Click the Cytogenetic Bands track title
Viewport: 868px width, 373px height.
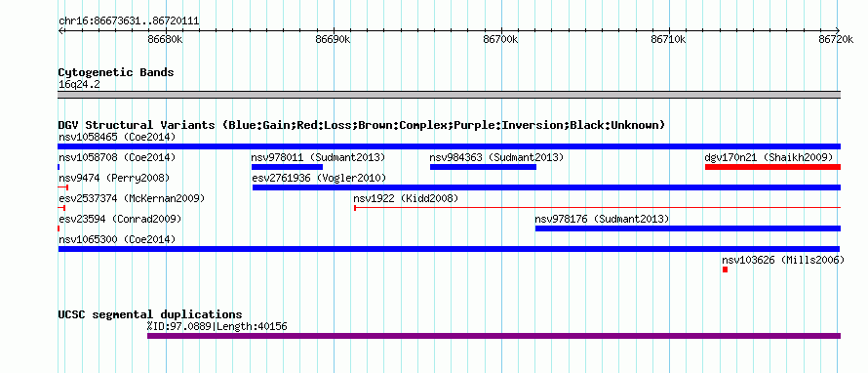(116, 72)
